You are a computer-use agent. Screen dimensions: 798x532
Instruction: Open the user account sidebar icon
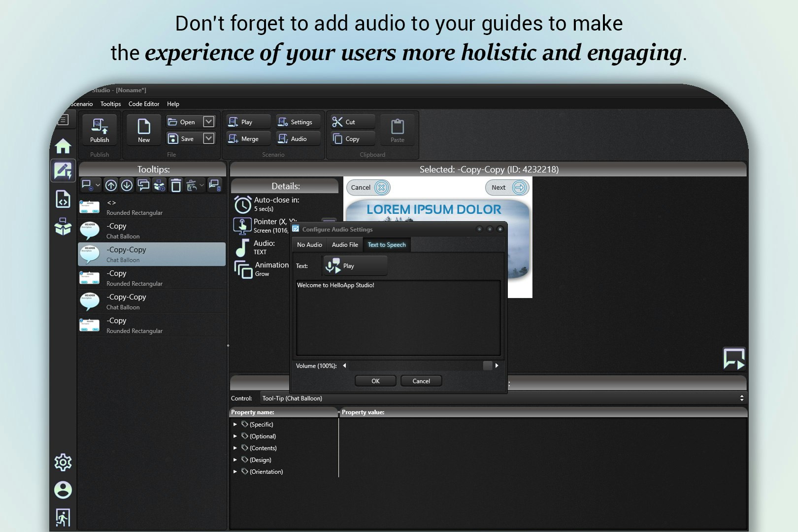(x=63, y=490)
